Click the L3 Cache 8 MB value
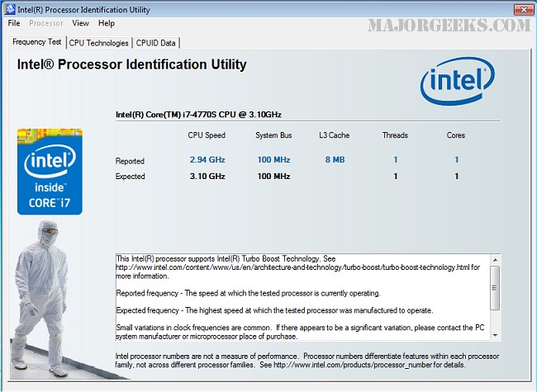This screenshot has height=392, width=537. tap(333, 160)
